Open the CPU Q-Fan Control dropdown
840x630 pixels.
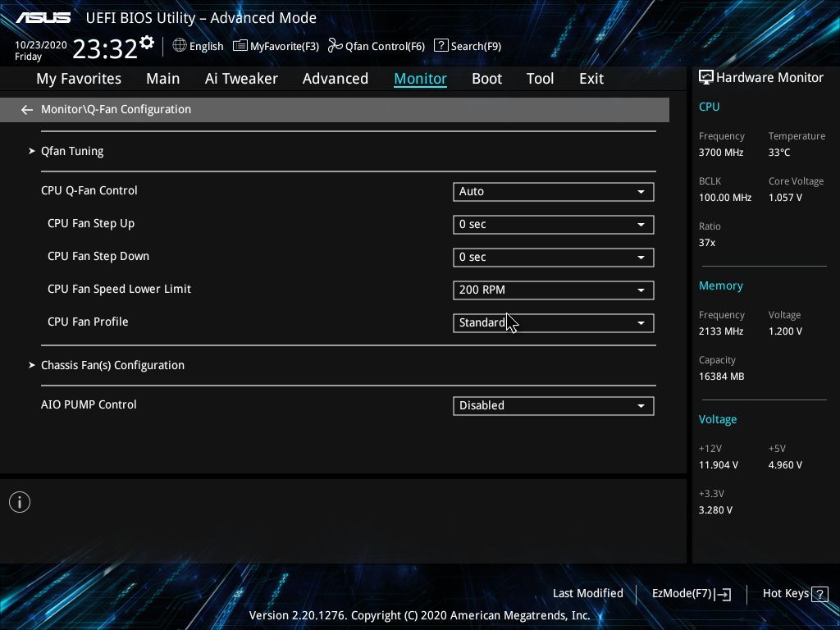click(x=554, y=192)
